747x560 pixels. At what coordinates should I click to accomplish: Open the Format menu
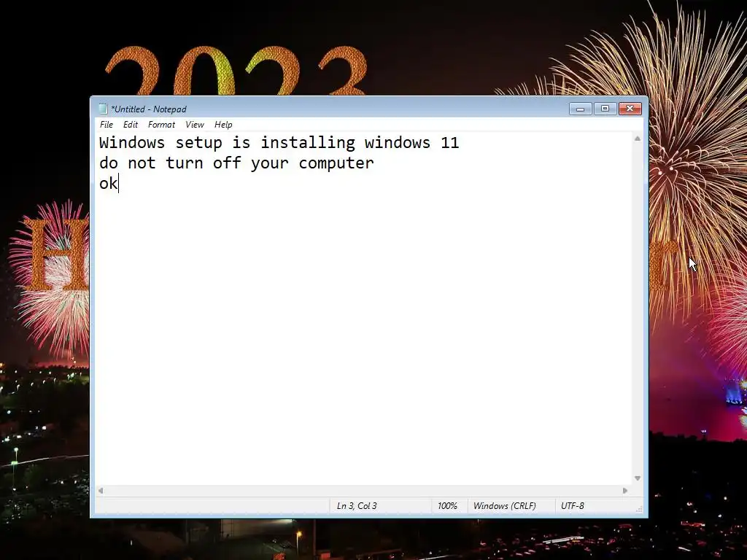point(161,125)
